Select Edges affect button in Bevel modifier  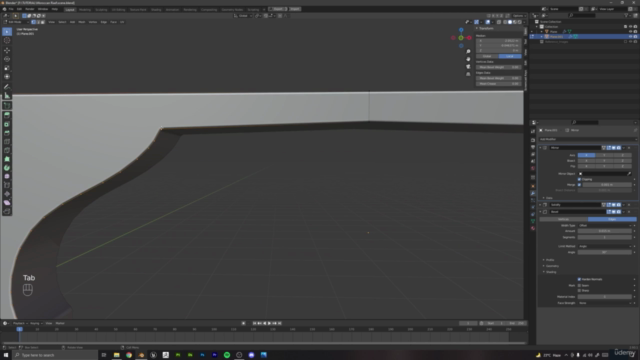(x=612, y=219)
